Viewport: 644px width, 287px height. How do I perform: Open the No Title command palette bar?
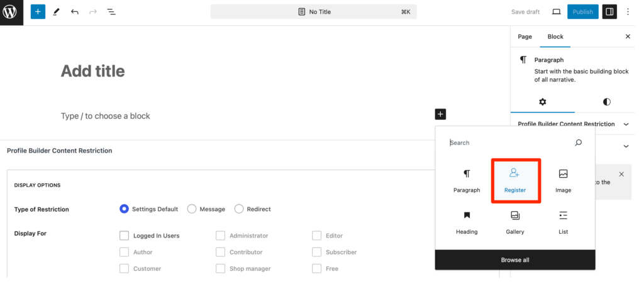(x=314, y=12)
